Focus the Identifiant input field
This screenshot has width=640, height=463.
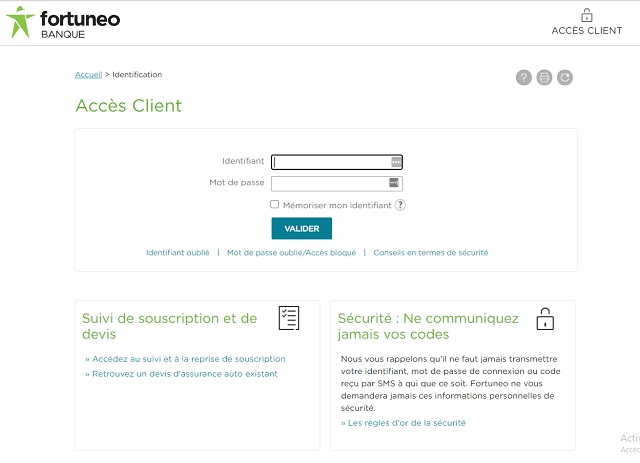(337, 162)
